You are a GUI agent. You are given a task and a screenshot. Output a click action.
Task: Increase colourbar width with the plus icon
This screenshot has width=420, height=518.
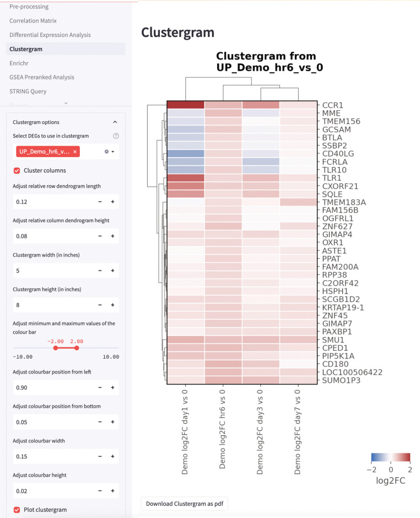(112, 456)
